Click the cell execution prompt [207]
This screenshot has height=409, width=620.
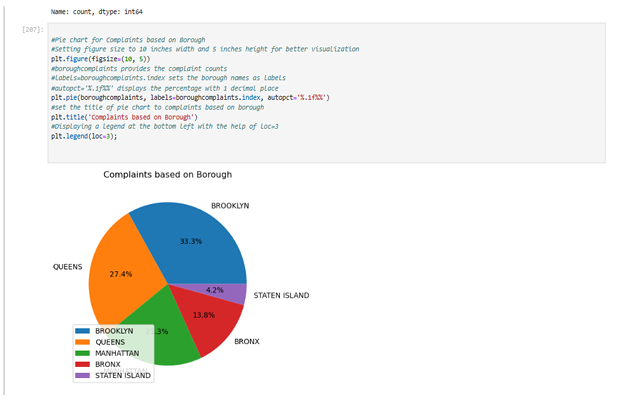[x=32, y=31]
